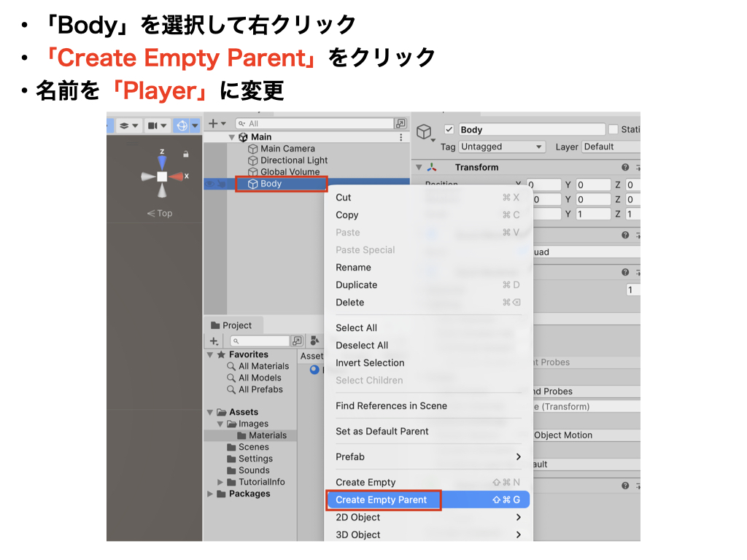Open the scene camera settings dropdown
Image resolution: width=747 pixels, height=560 pixels.
click(x=158, y=125)
